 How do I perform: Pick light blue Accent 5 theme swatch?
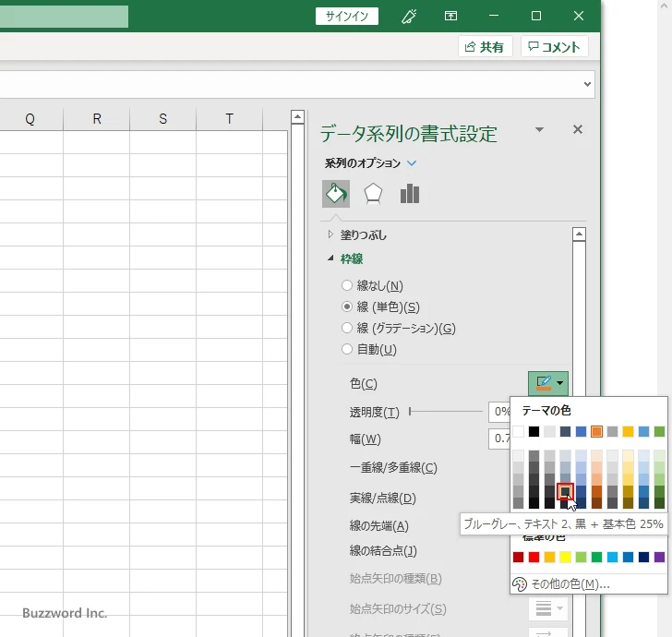tap(643, 431)
